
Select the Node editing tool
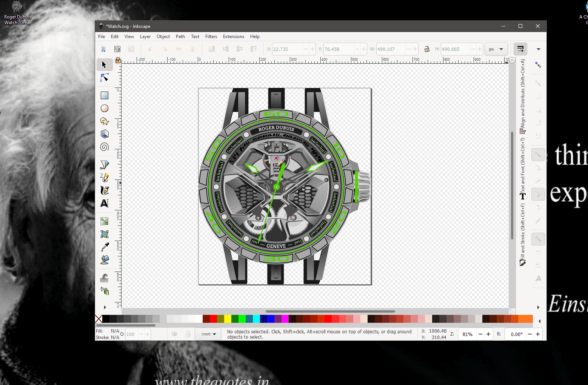coord(105,78)
